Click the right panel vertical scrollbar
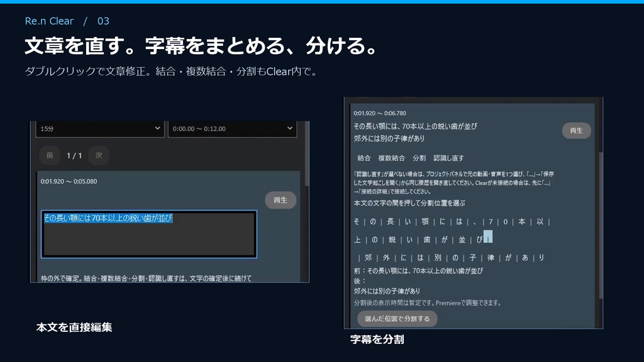 601,226
